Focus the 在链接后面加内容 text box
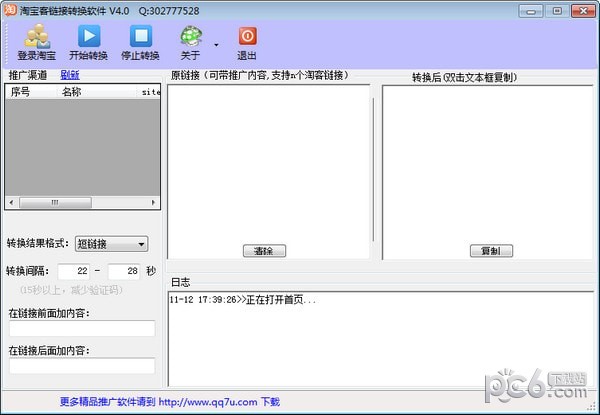Screen dimensions: 600x415 click(82, 366)
